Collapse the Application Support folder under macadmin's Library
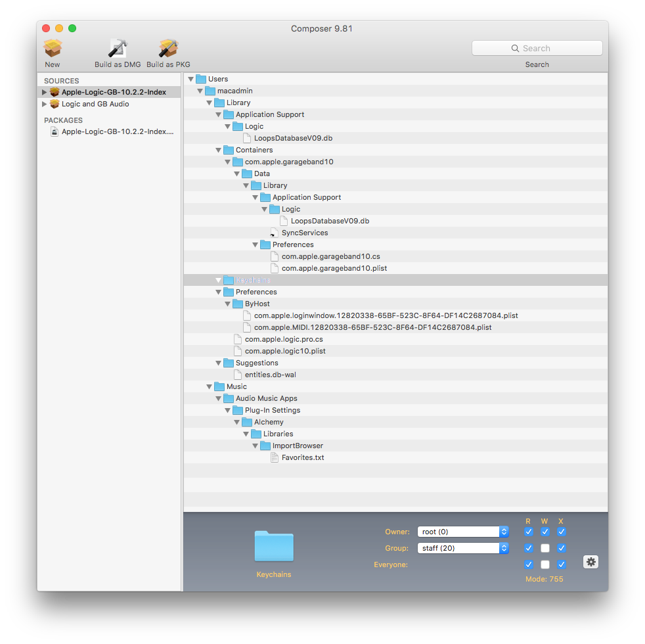Image resolution: width=645 pixels, height=644 pixels. coord(219,115)
